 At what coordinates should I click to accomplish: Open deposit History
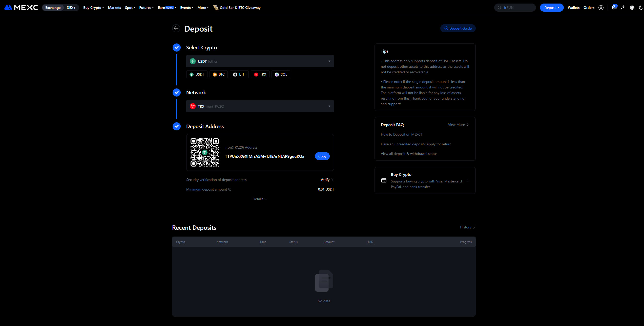467,227
